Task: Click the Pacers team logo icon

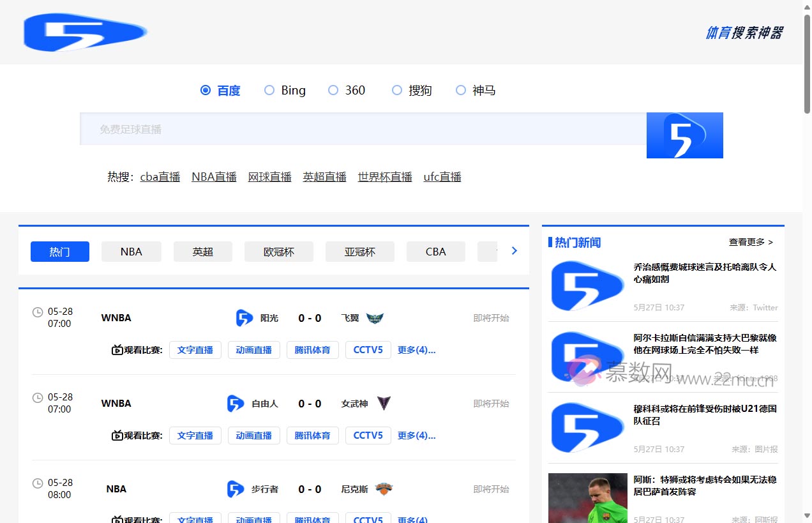Action: 236,489
